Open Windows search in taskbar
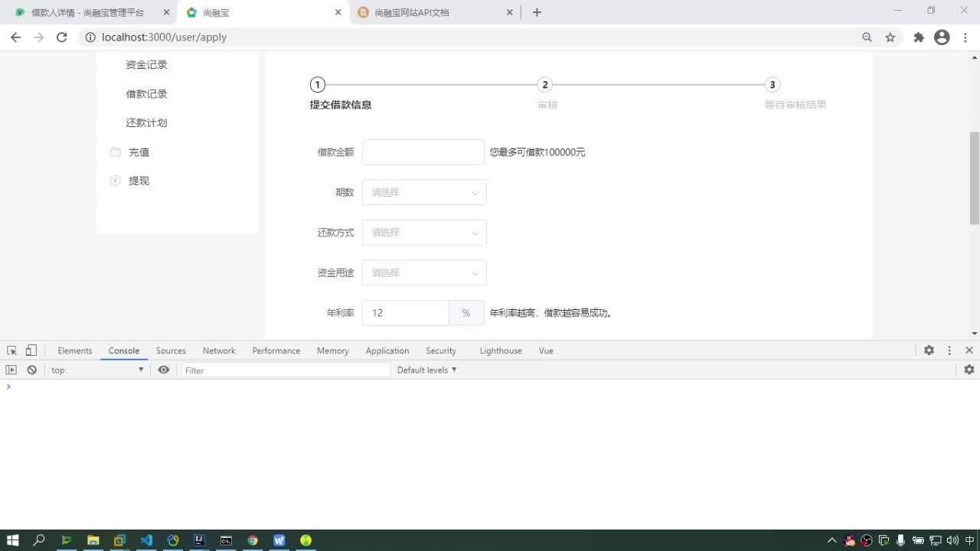The width and height of the screenshot is (980, 551). pos(39,540)
